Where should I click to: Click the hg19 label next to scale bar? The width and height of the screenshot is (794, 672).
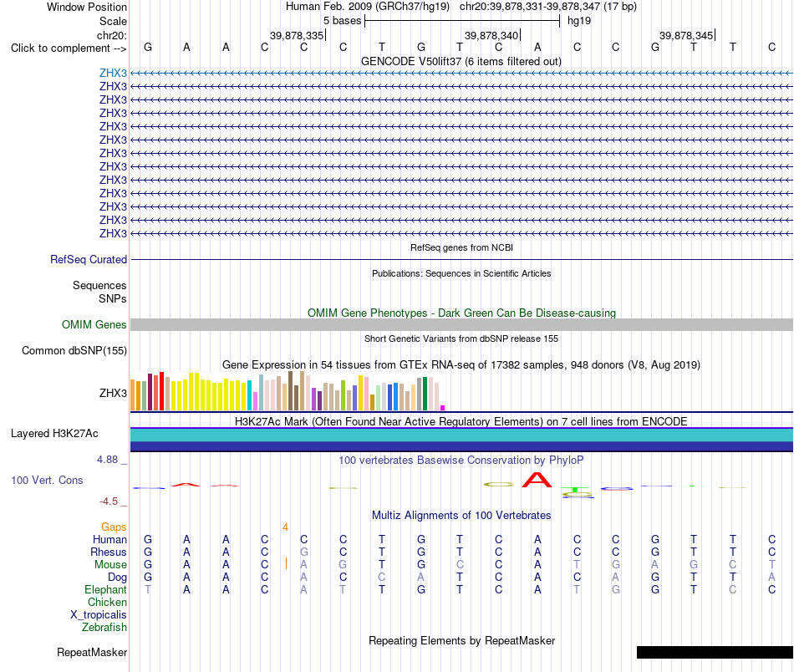(579, 21)
